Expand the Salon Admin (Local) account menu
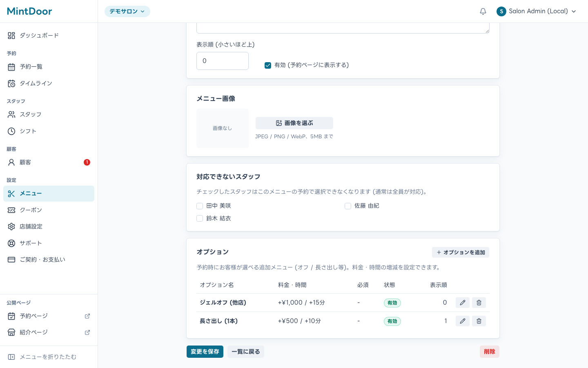This screenshot has width=588, height=368. (537, 11)
